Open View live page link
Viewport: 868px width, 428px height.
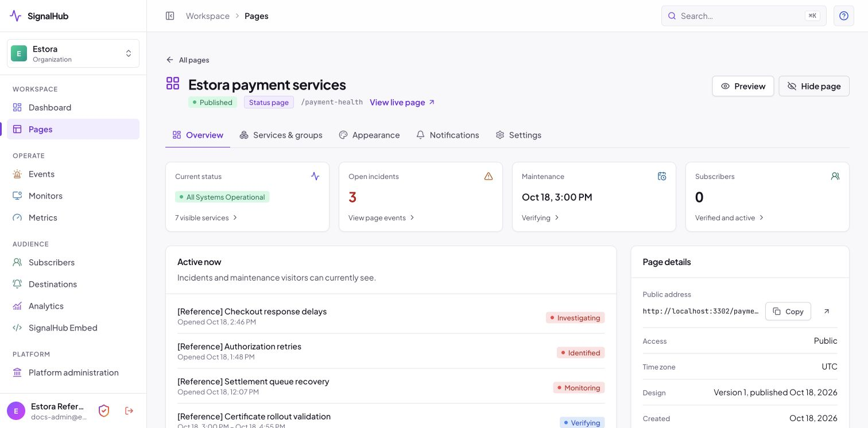pos(402,102)
